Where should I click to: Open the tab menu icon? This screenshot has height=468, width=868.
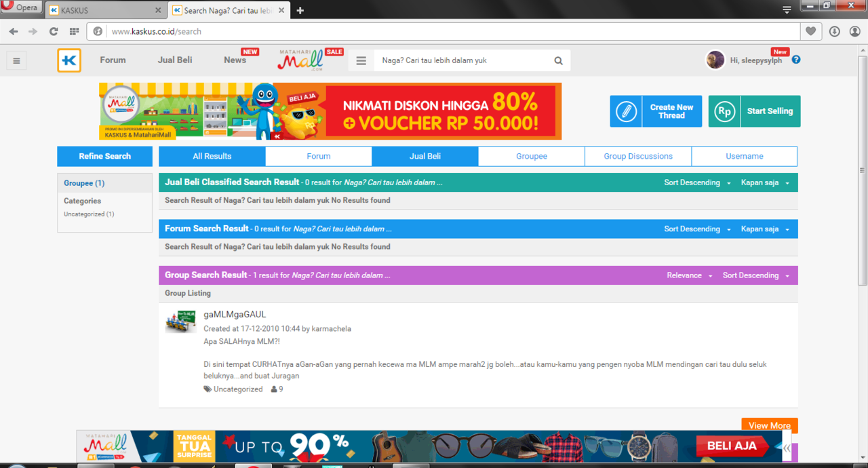coord(787,10)
